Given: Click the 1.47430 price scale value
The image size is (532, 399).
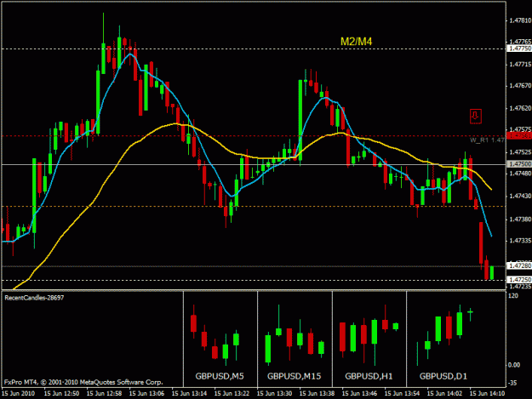Looking at the screenshot, I should (520, 196).
